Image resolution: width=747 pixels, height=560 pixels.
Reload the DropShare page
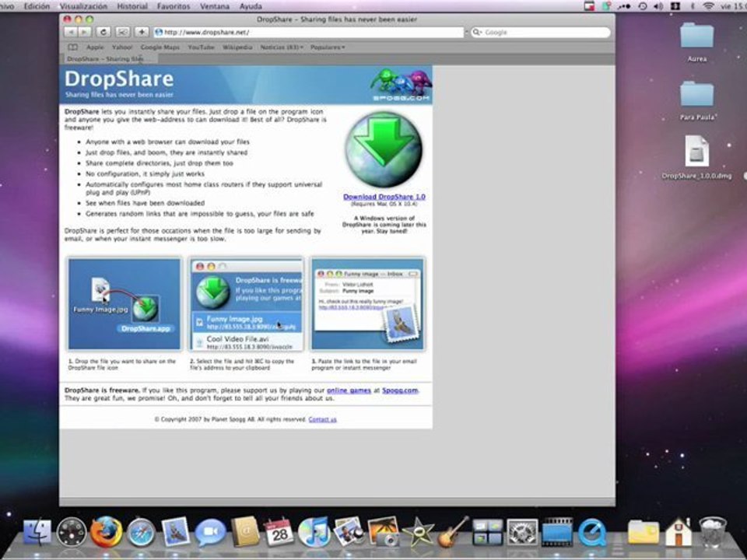(103, 33)
